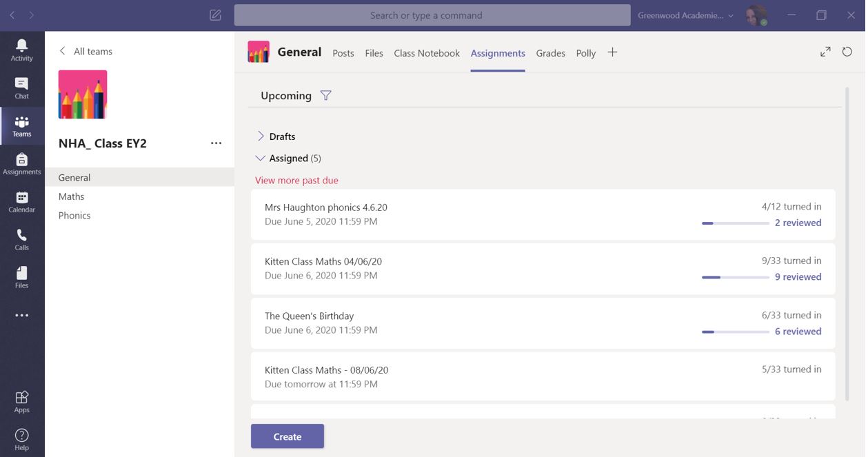Collapse the Assigned section

[261, 159]
